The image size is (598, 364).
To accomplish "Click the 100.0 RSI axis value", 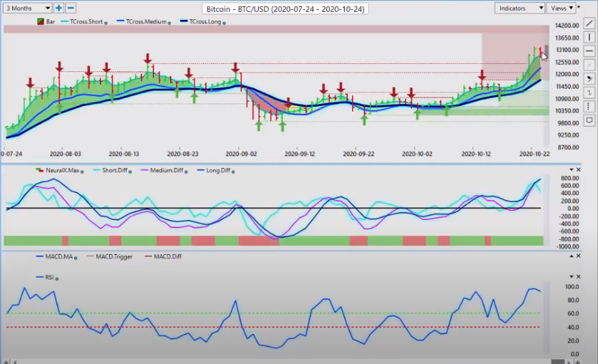I will [x=572, y=287].
